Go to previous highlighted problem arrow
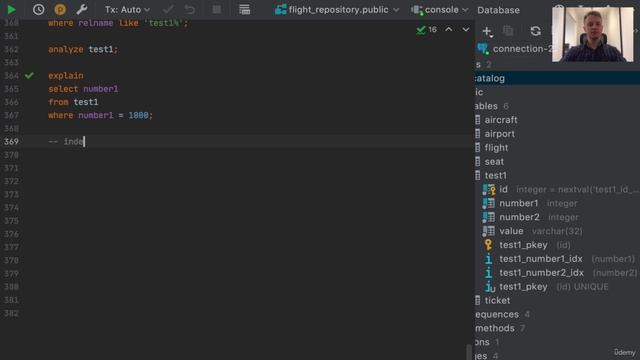This screenshot has width=640, height=360. (449, 29)
